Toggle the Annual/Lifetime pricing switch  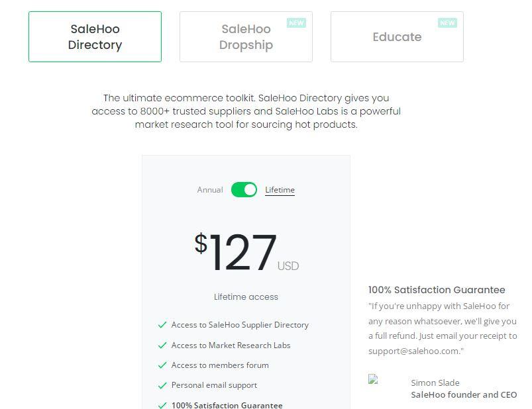coord(244,189)
